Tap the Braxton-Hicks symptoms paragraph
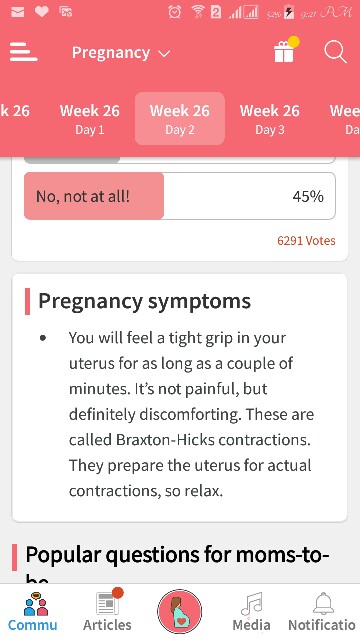Image resolution: width=360 pixels, height=640 pixels. [x=191, y=414]
